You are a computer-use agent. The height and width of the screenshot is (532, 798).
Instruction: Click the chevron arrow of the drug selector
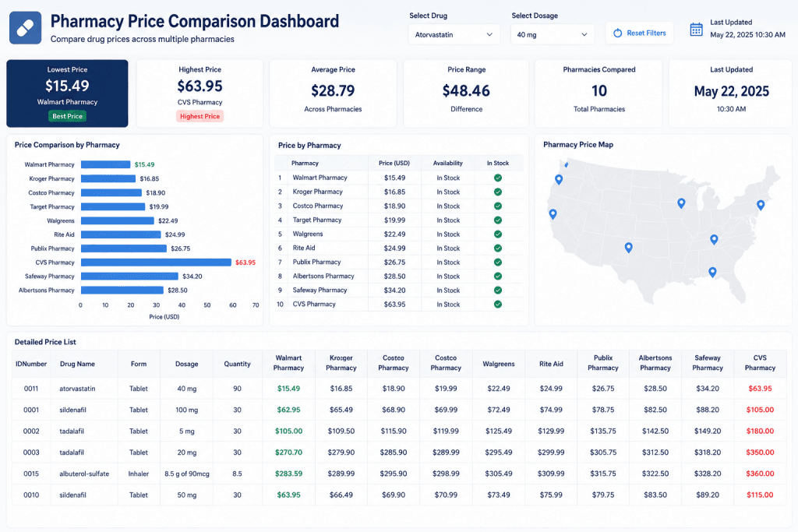pyautogui.click(x=489, y=34)
